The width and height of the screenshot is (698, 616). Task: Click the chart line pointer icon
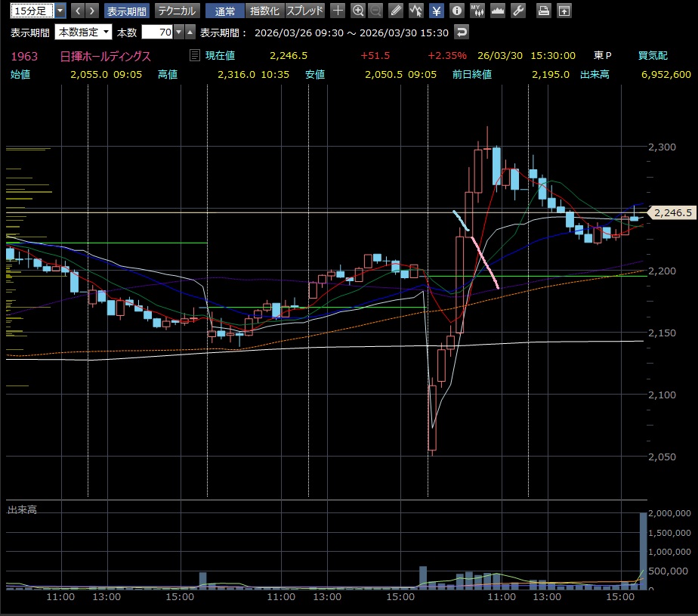416,11
